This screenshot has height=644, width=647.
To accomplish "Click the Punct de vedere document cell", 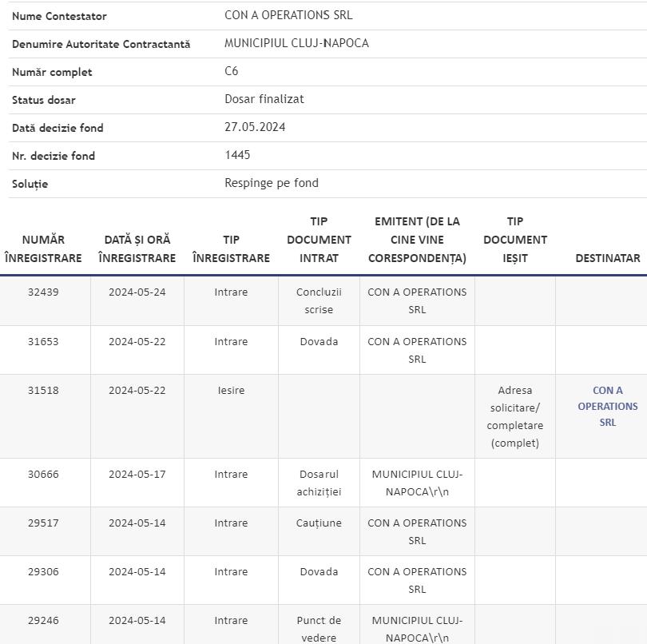I will point(319,629).
